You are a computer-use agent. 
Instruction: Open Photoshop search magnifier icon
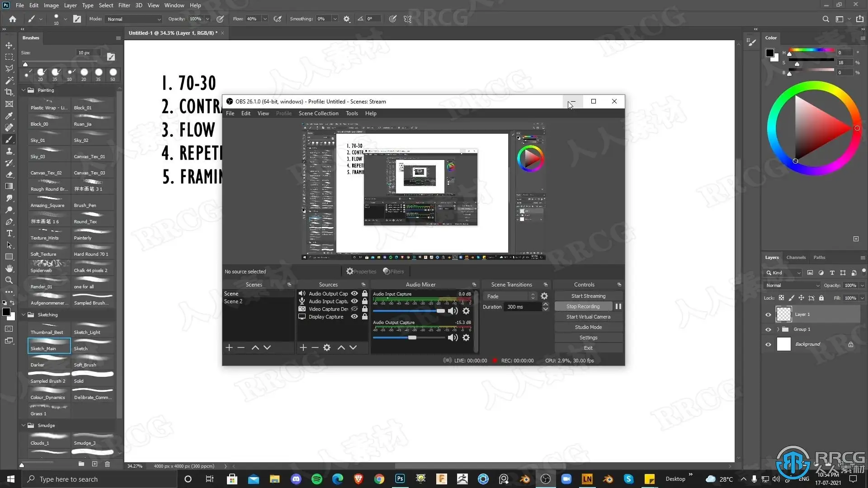[826, 19]
